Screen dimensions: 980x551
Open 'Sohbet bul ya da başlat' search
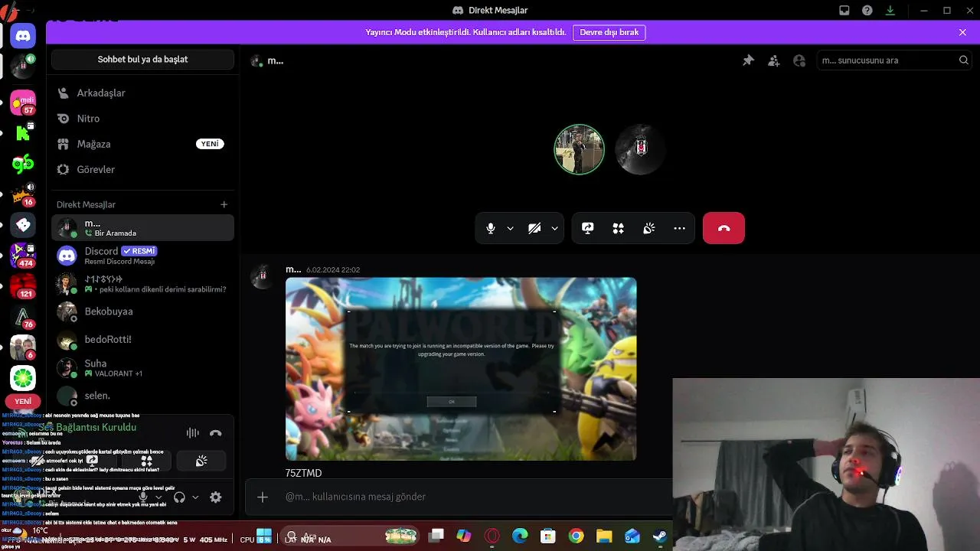[x=142, y=59]
